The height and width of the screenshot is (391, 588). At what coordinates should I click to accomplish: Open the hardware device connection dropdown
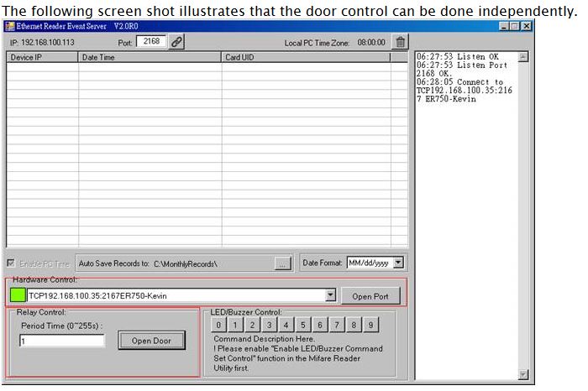click(330, 295)
